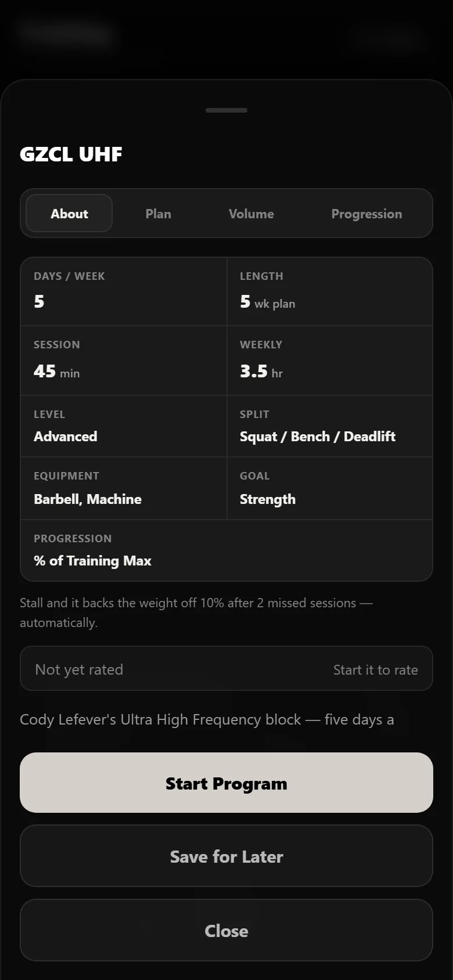Switch to the About tab

(x=69, y=213)
